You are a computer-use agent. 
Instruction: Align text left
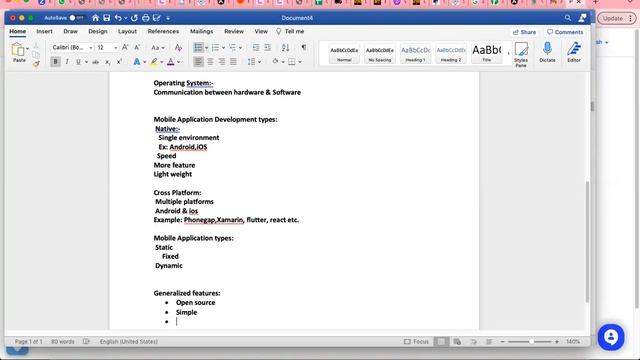tap(198, 62)
